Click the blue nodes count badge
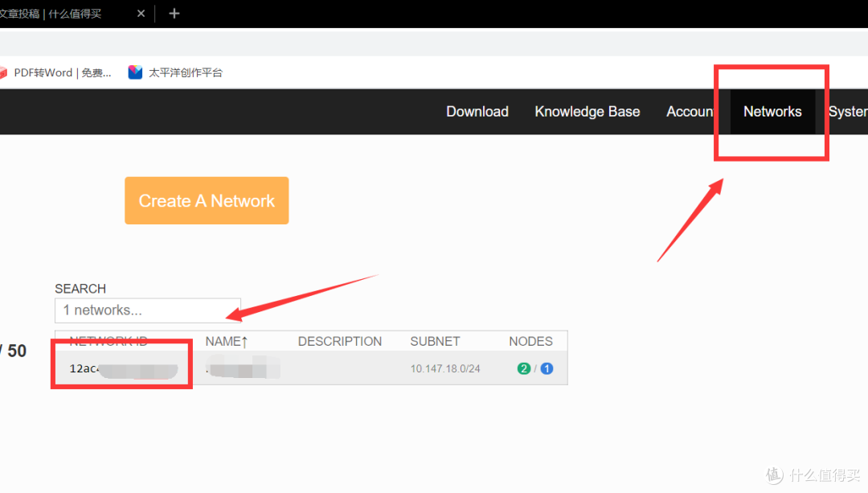Screen dimensions: 868x493 pyautogui.click(x=547, y=369)
